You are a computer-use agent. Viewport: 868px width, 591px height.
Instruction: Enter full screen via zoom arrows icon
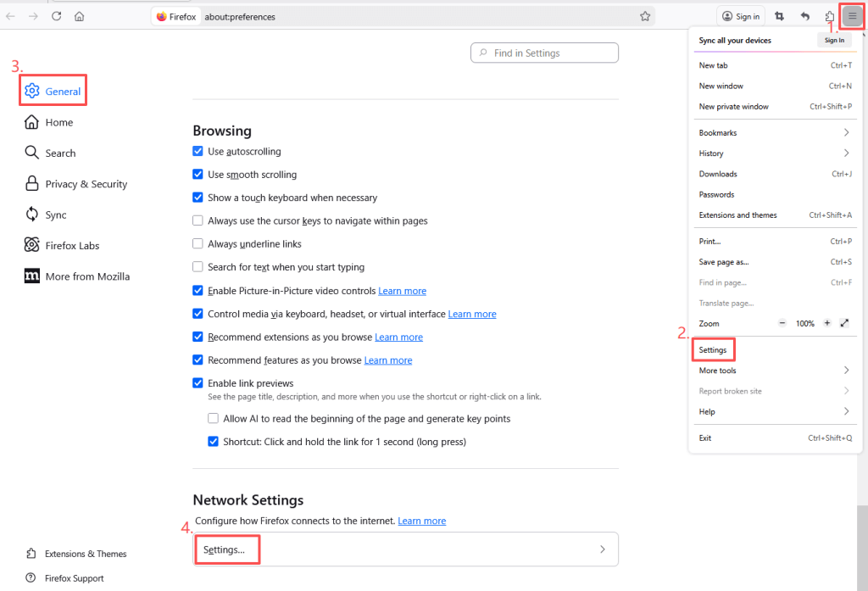(x=844, y=323)
